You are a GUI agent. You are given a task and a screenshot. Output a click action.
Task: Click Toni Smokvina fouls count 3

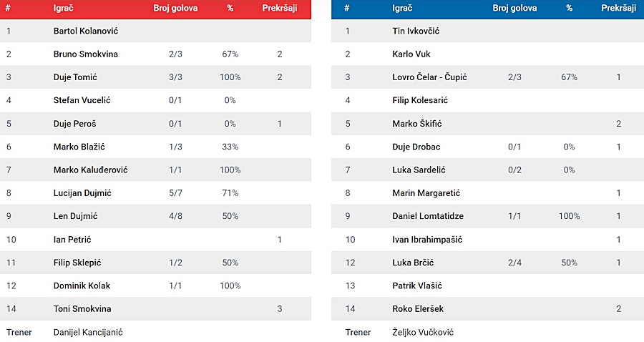click(280, 309)
